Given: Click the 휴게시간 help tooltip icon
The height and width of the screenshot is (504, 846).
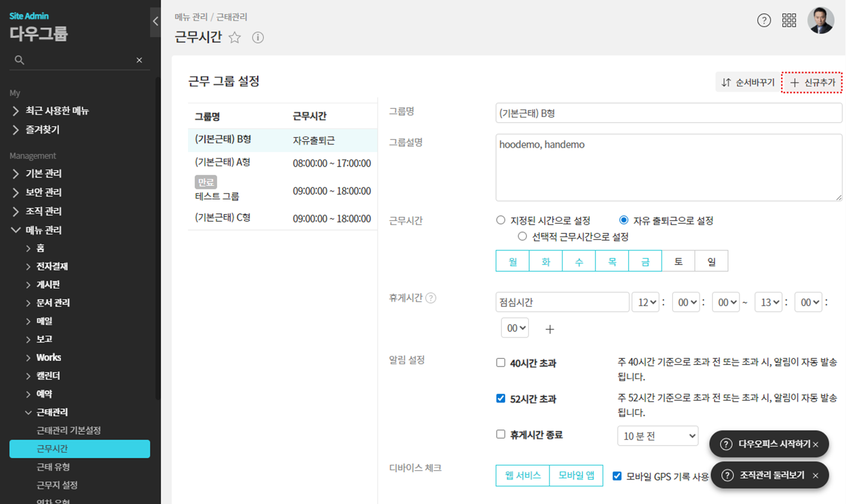Looking at the screenshot, I should 431,298.
